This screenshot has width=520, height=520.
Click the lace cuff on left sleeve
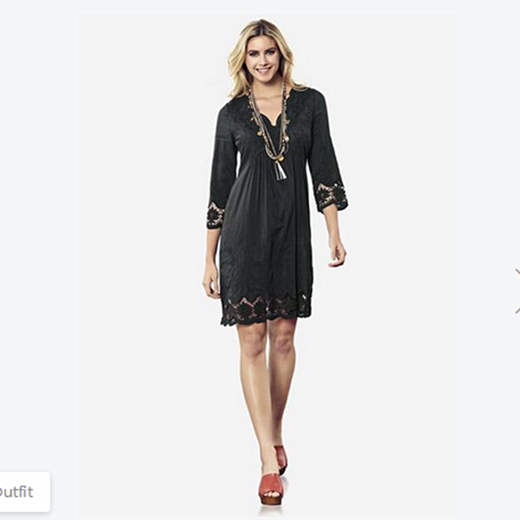point(215,215)
